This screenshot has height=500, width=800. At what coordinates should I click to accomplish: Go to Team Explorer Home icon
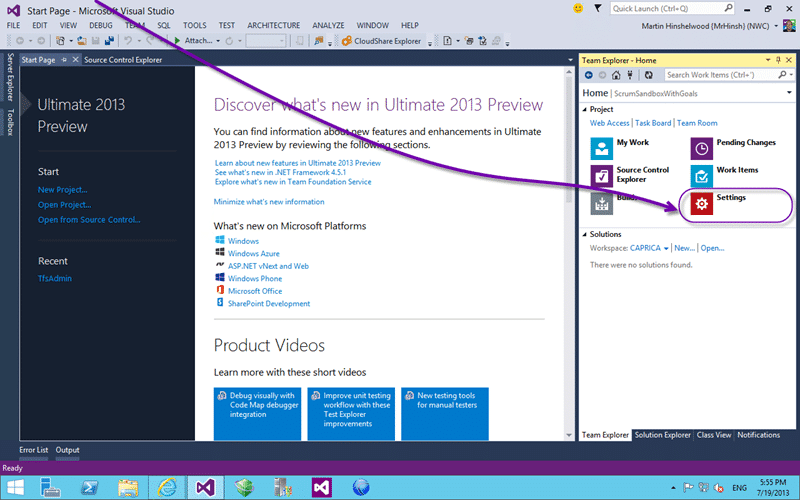(x=616, y=75)
